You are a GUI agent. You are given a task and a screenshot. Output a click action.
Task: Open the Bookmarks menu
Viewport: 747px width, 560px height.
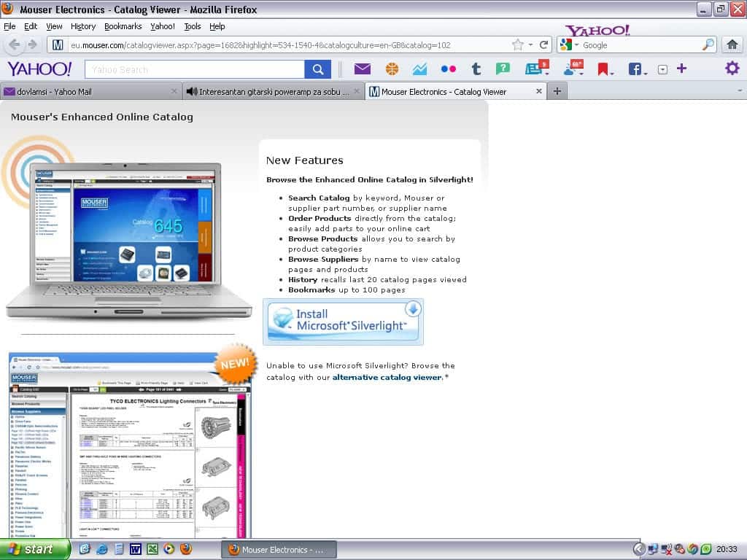123,26
